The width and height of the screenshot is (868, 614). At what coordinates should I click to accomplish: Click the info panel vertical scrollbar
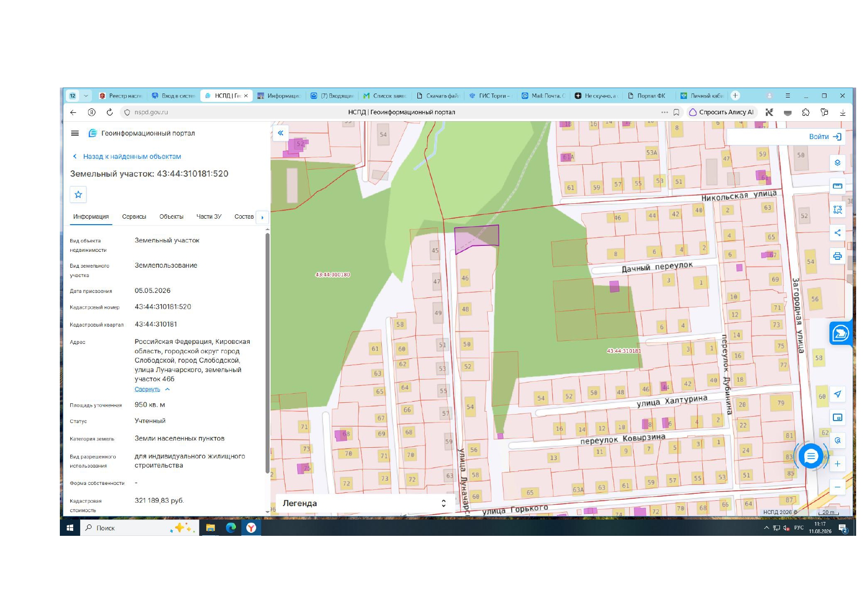click(268, 352)
